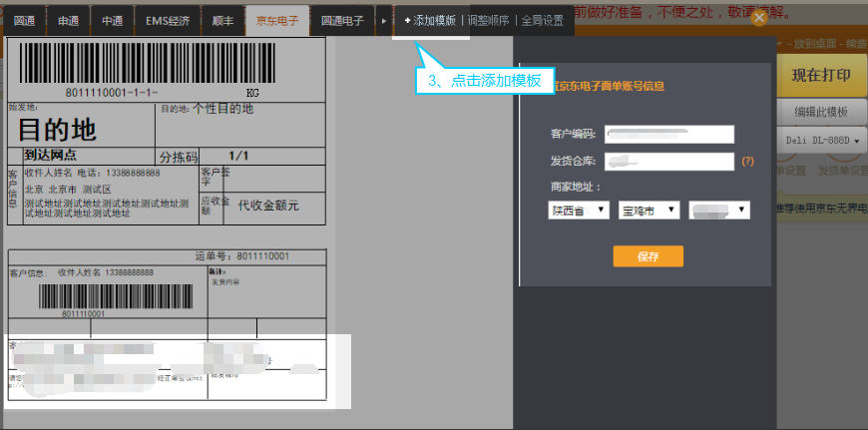Open the 宝鸡市 city dropdown
Image resolution: width=868 pixels, height=430 pixels.
click(x=649, y=211)
